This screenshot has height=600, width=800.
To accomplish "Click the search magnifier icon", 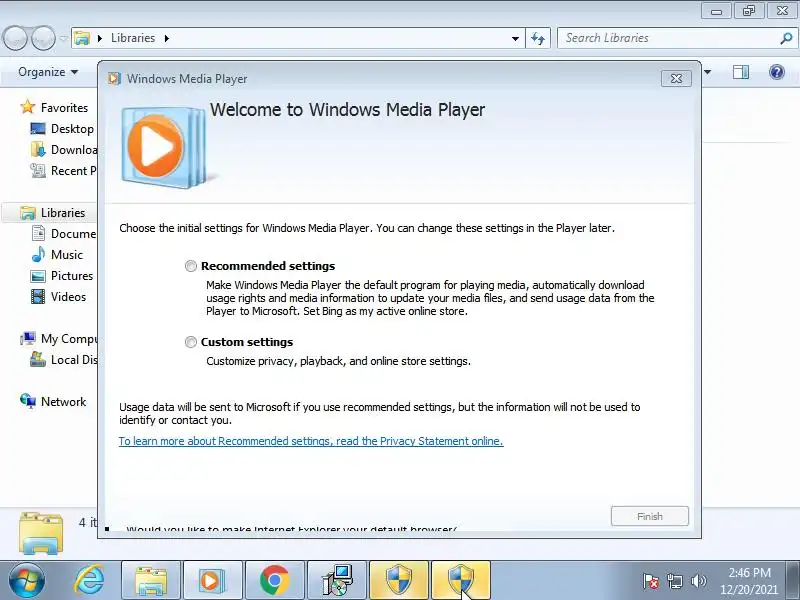I will pos(786,38).
